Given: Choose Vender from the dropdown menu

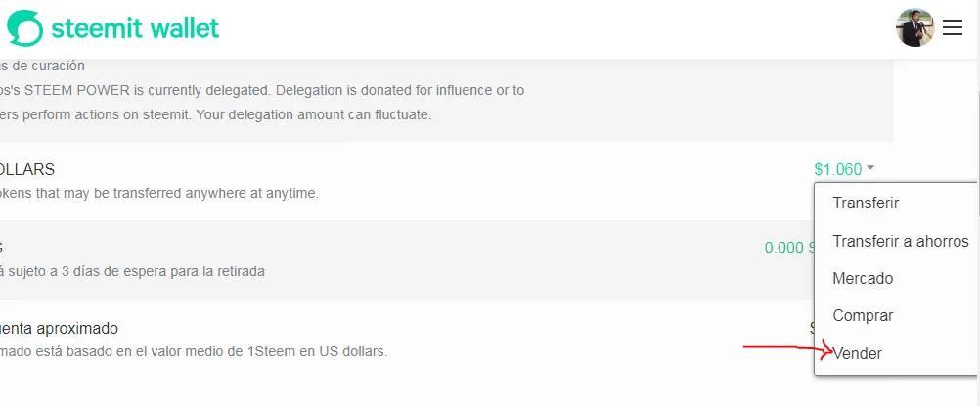Looking at the screenshot, I should tap(857, 353).
